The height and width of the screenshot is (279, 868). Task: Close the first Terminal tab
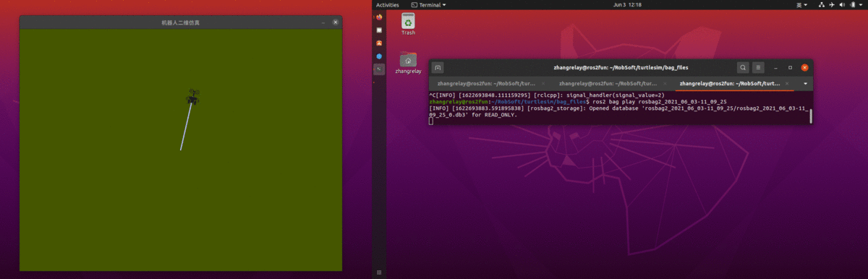coord(543,84)
